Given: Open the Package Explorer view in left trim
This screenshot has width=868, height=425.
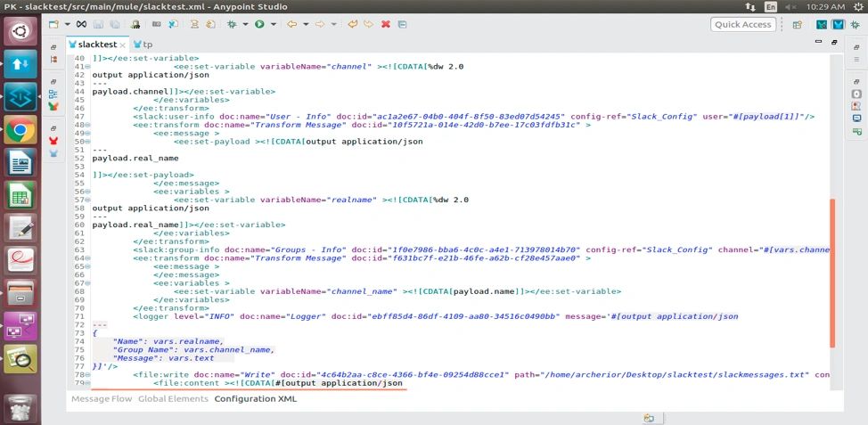Looking at the screenshot, I should coord(53,59).
